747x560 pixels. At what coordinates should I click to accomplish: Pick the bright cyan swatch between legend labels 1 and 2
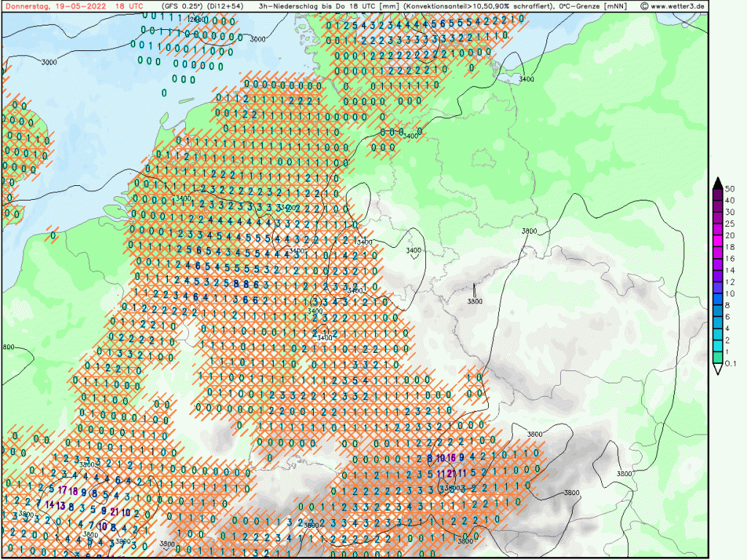coord(718,346)
